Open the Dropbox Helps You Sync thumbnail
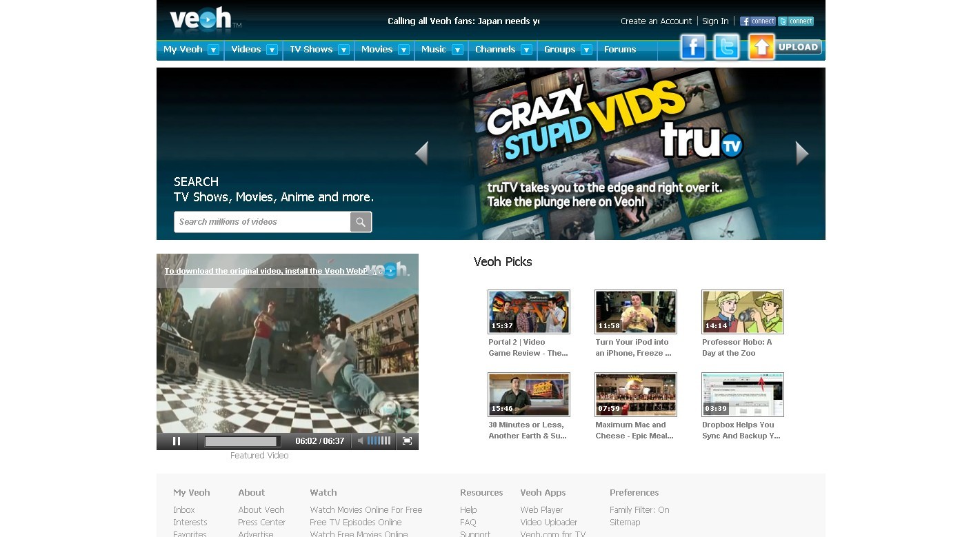This screenshot has width=980, height=537. [743, 394]
